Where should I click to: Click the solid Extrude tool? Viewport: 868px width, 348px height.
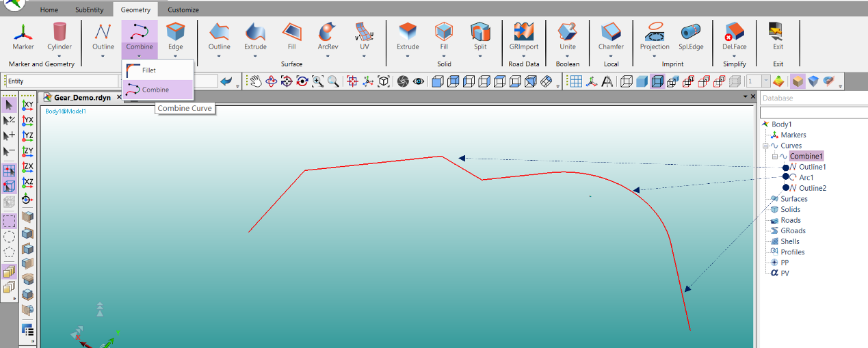click(408, 36)
